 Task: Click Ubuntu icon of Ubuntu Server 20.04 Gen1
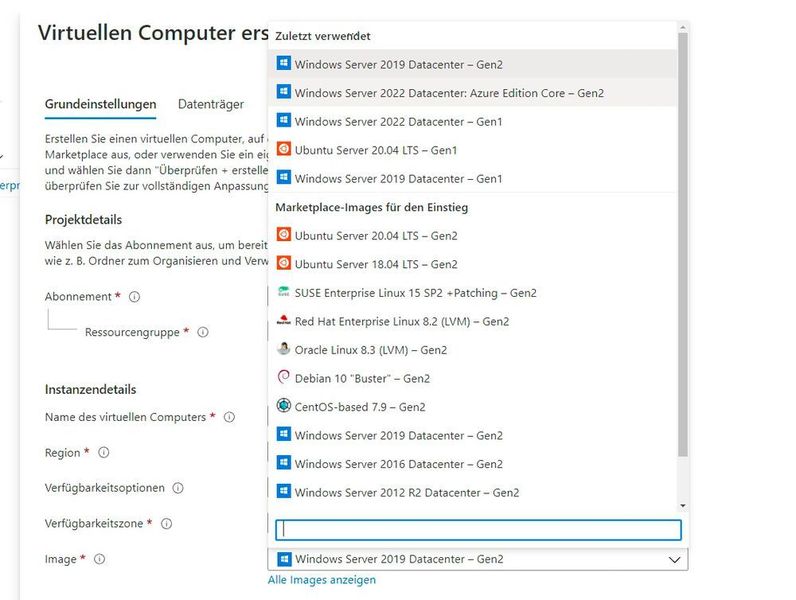click(x=284, y=149)
